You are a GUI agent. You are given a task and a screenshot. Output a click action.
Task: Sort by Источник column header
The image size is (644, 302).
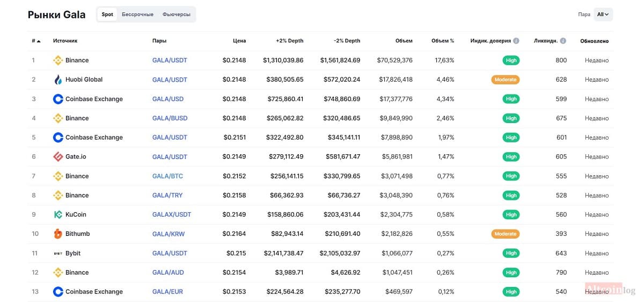[65, 41]
